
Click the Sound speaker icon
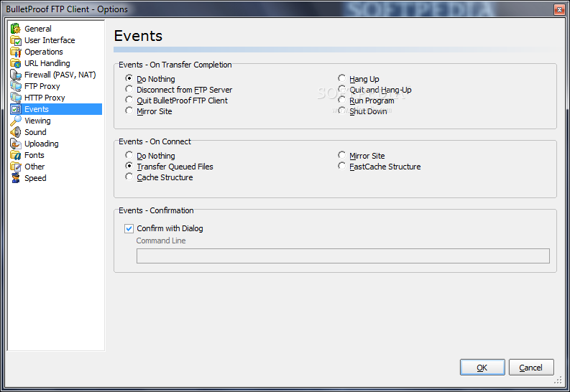click(16, 132)
